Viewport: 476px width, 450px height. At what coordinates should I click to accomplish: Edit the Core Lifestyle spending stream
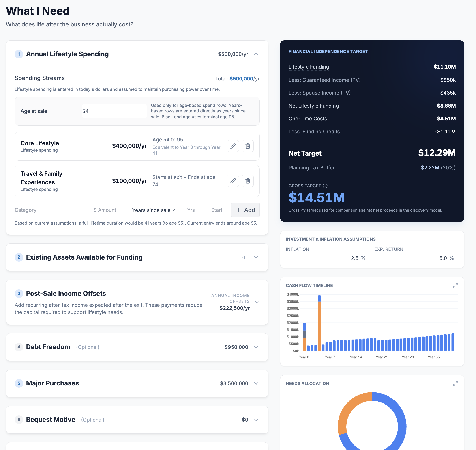tap(233, 146)
